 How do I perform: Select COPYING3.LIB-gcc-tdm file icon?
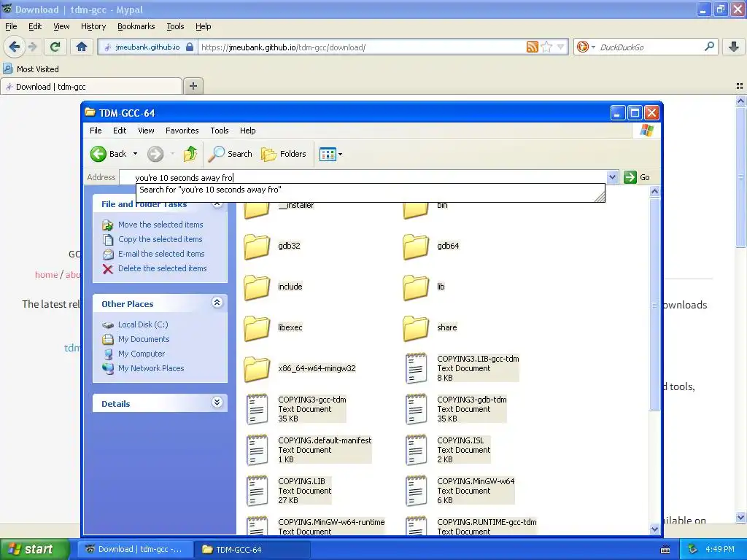coord(416,368)
